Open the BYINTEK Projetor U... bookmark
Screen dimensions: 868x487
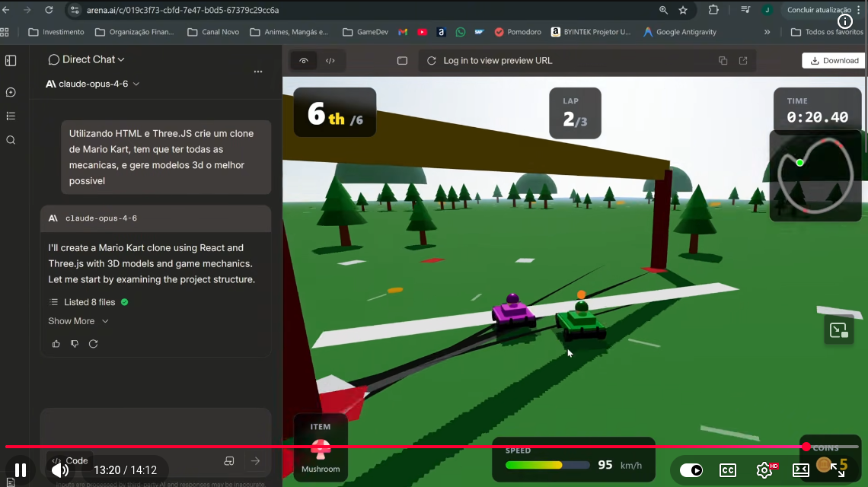coord(591,32)
